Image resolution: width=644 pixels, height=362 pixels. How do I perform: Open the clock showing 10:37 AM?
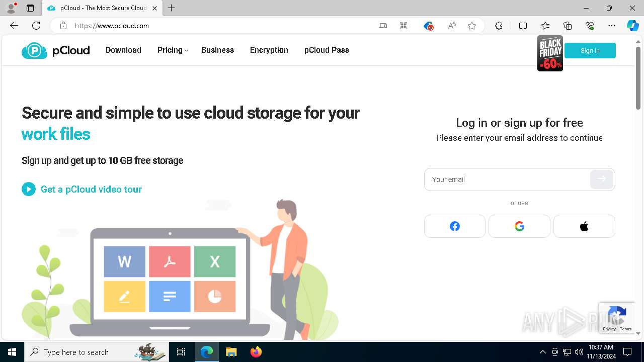pyautogui.click(x=601, y=352)
